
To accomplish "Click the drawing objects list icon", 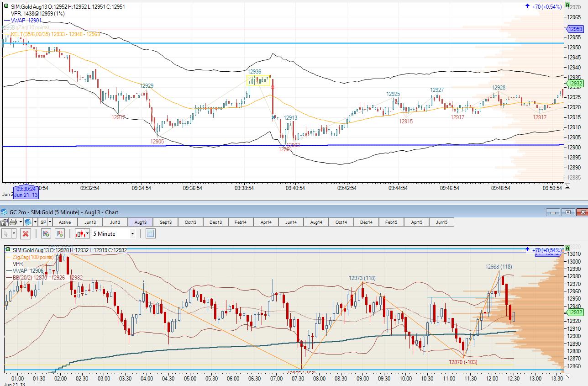I will click(46, 233).
